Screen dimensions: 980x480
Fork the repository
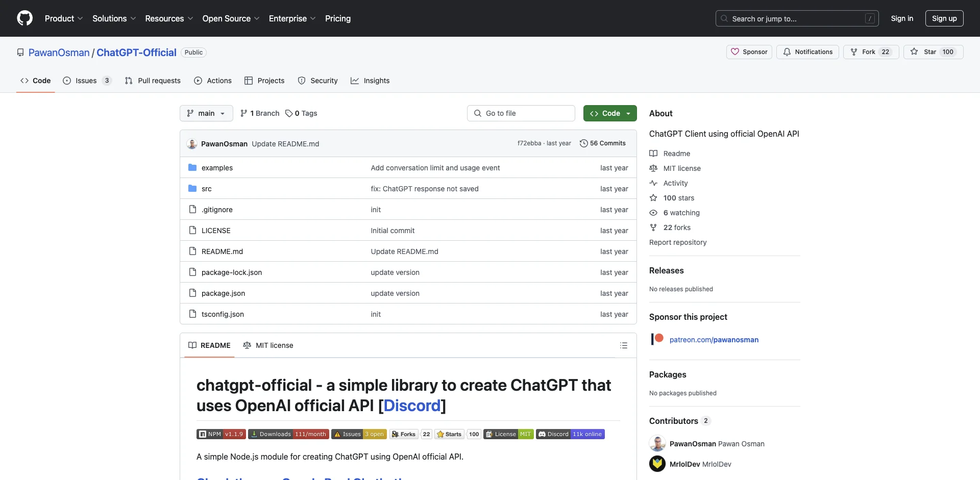pyautogui.click(x=871, y=52)
